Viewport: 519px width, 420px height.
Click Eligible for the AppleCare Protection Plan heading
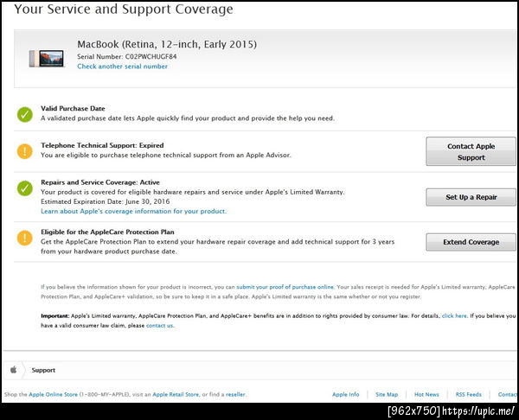click(107, 232)
